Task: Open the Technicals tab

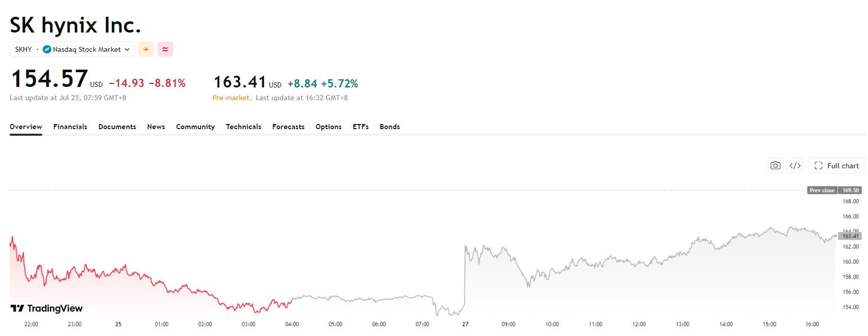Action: click(244, 127)
